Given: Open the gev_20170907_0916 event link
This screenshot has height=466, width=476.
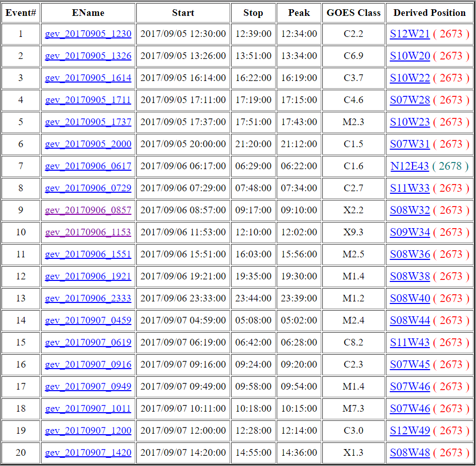Looking at the screenshot, I should 88,364.
